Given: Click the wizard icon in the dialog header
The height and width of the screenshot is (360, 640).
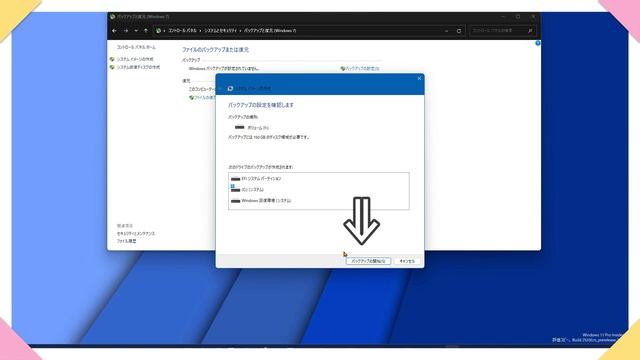Looking at the screenshot, I should [x=230, y=88].
